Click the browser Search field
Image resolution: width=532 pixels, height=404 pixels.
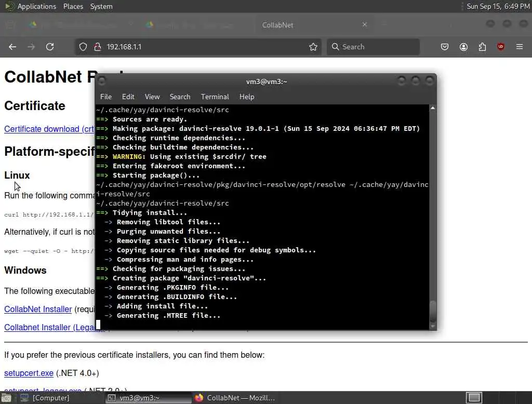(x=373, y=47)
